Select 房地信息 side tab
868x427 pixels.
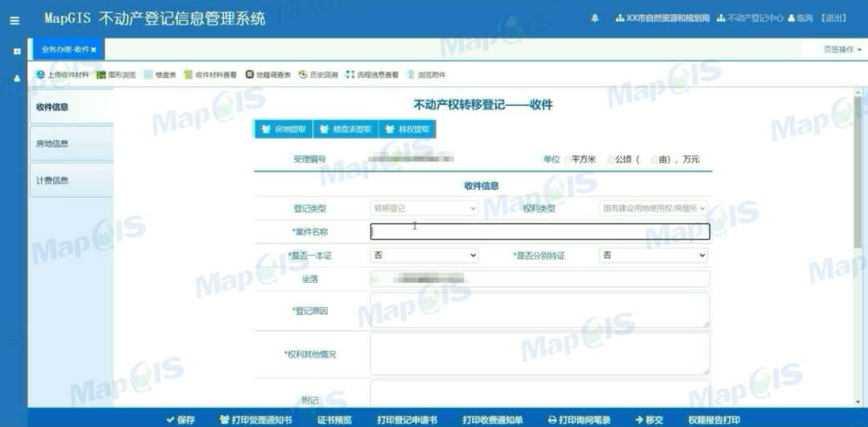[72, 143]
